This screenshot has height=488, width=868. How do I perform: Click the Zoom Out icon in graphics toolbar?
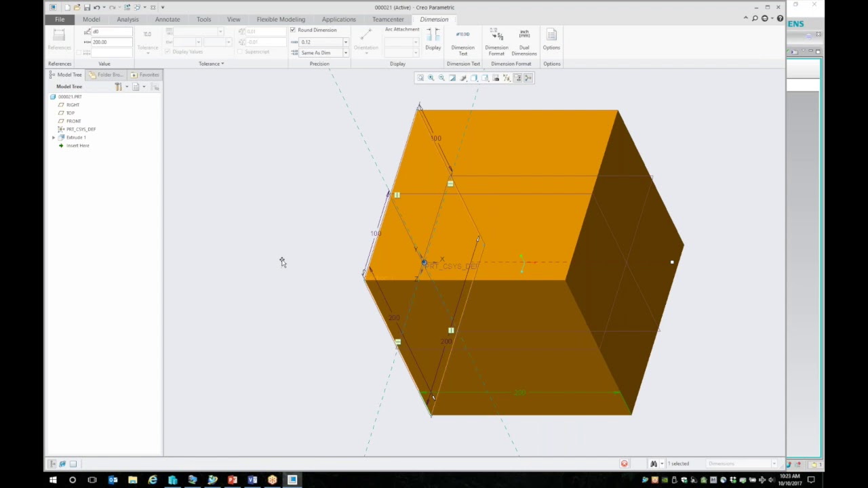pyautogui.click(x=441, y=78)
